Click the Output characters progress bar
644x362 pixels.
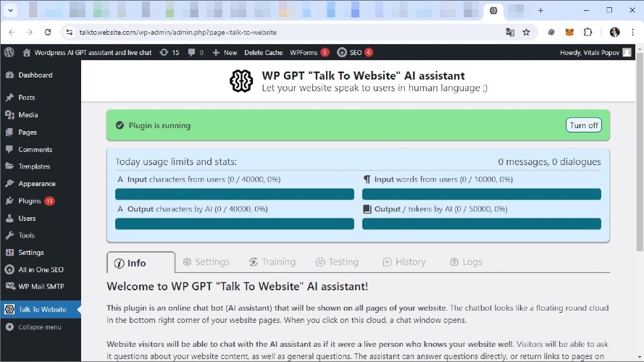pyautogui.click(x=235, y=224)
